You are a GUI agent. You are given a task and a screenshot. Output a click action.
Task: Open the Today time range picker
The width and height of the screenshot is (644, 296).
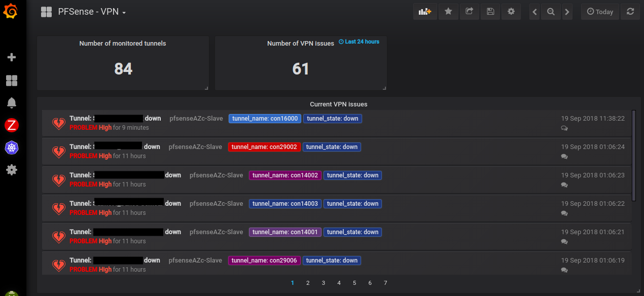(600, 12)
